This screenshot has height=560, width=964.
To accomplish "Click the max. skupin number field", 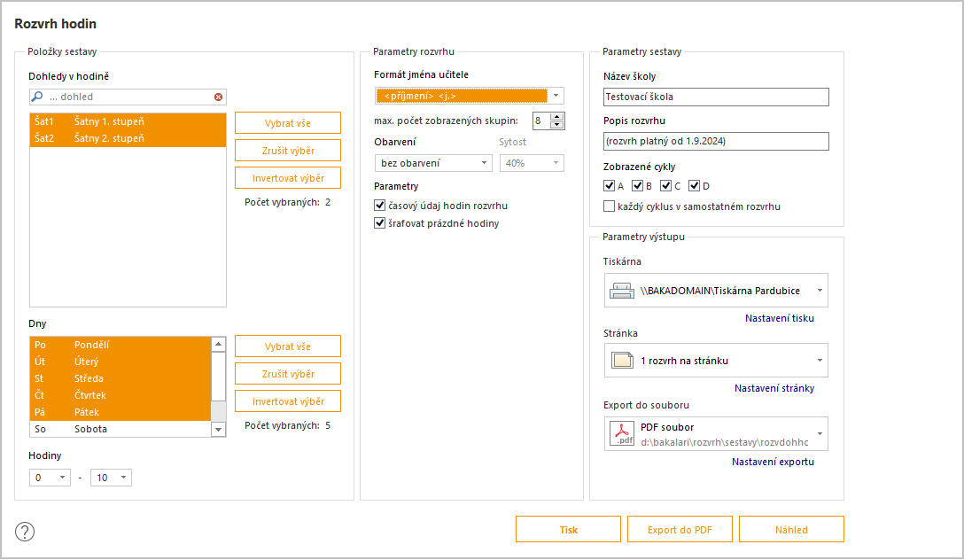I will [x=541, y=121].
